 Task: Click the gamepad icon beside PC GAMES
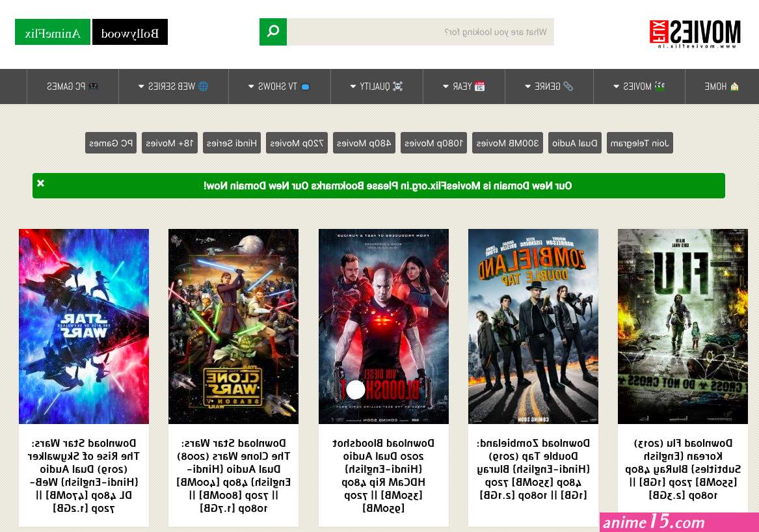coord(93,86)
